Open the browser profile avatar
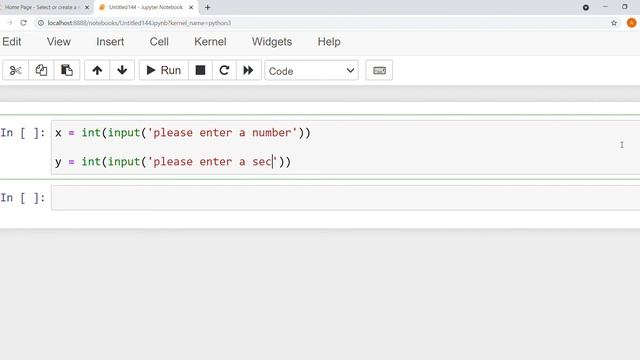This screenshot has width=640, height=360. [631, 23]
